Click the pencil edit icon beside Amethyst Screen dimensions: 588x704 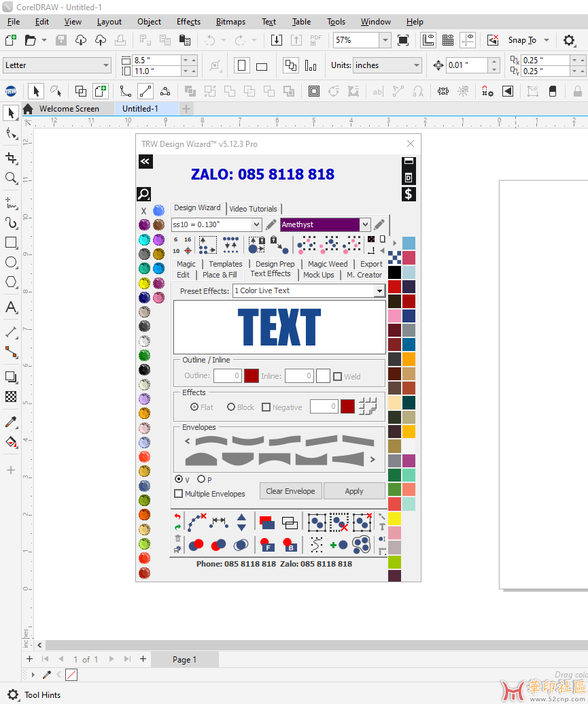coord(379,224)
